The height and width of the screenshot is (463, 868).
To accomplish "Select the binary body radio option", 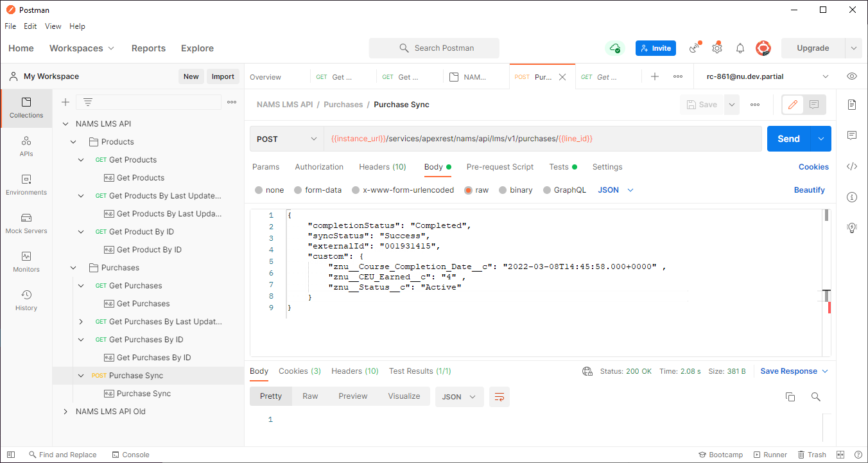I will pyautogui.click(x=503, y=190).
